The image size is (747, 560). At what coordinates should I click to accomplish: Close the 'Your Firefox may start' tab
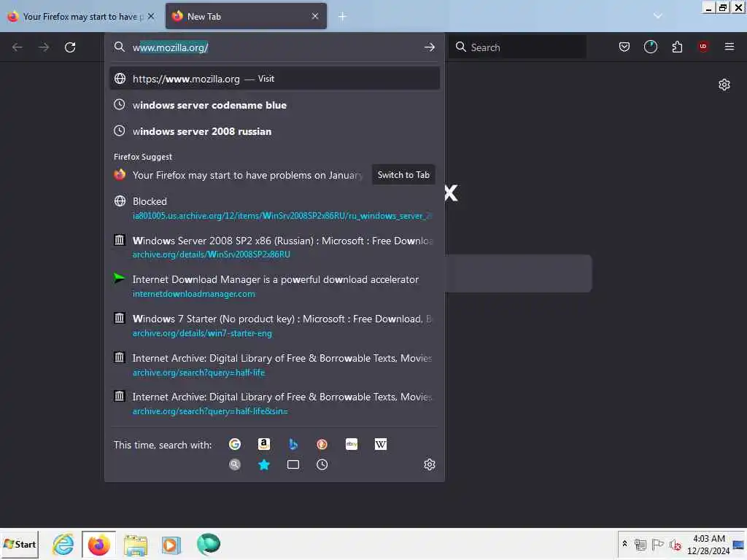151,16
